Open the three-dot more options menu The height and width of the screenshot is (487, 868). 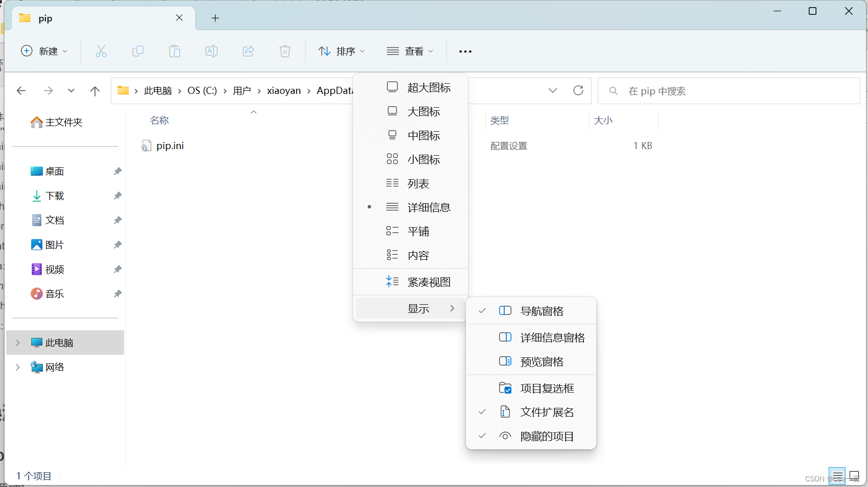pyautogui.click(x=465, y=52)
